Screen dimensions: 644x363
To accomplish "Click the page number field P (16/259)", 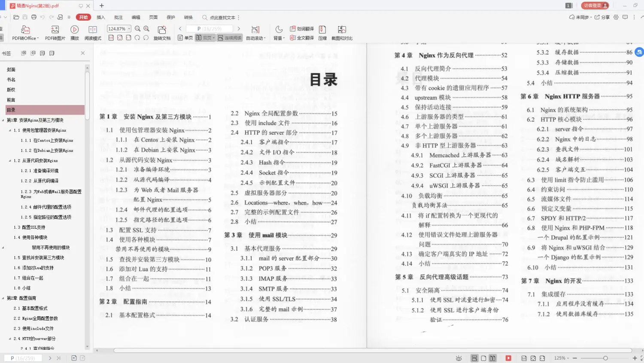I will pyautogui.click(x=209, y=29).
